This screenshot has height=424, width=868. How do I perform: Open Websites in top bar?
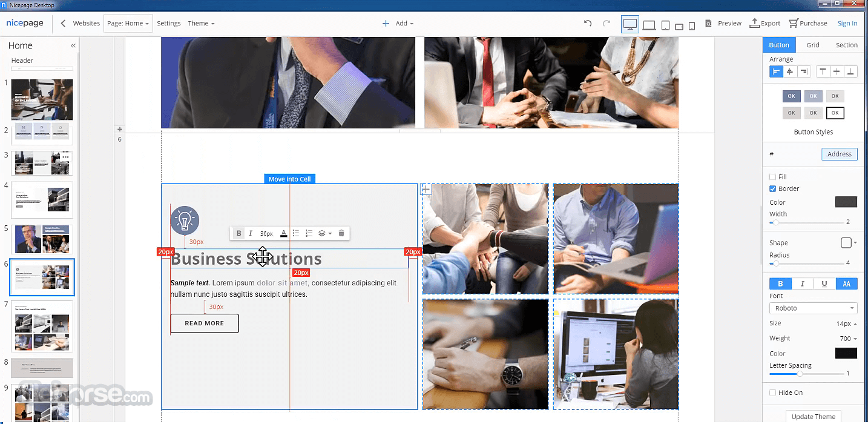(87, 24)
